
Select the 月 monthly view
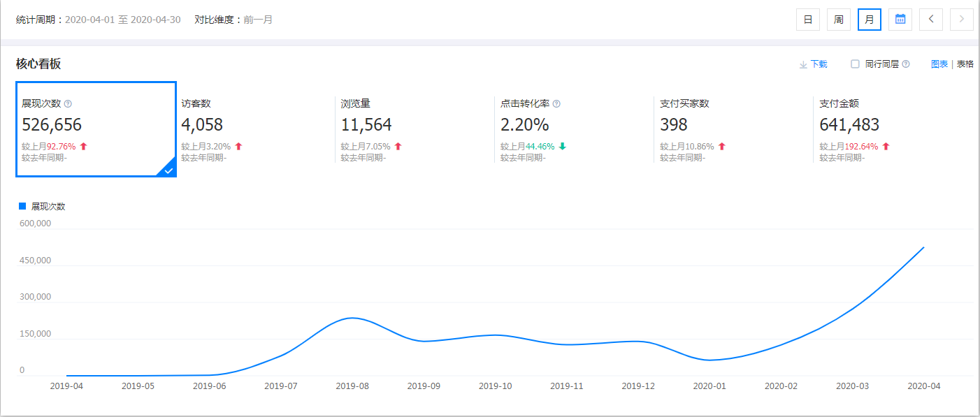pos(869,20)
